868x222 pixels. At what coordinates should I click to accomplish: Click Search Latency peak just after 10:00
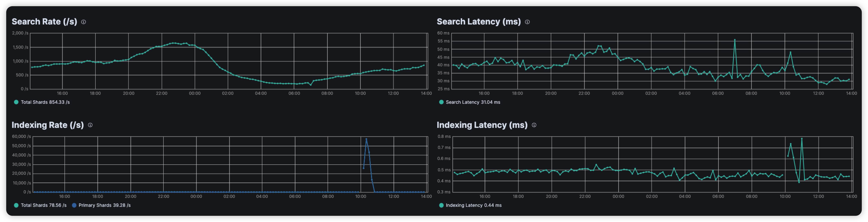[x=791, y=52]
